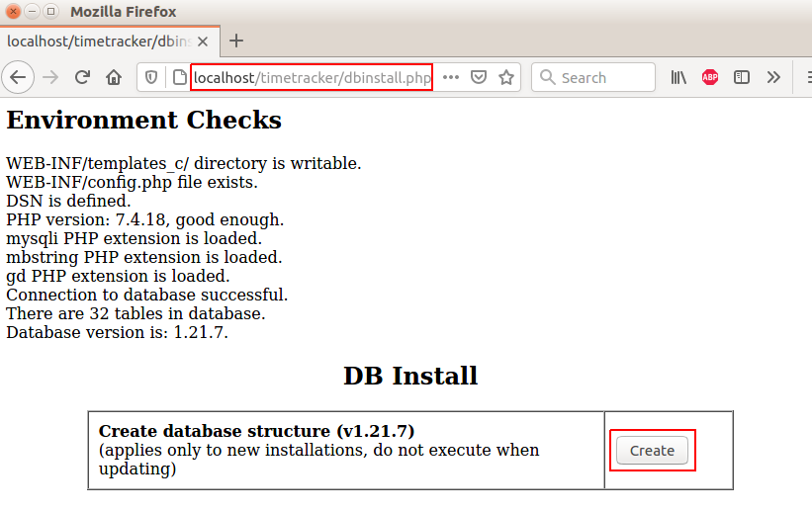Open the Firefox home page

tap(114, 77)
